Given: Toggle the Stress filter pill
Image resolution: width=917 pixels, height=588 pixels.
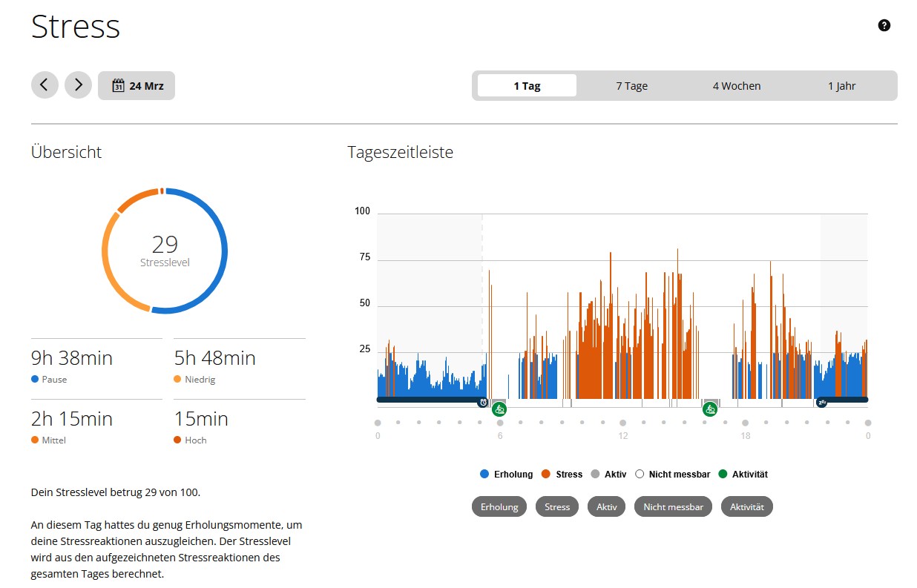Looking at the screenshot, I should (557, 506).
